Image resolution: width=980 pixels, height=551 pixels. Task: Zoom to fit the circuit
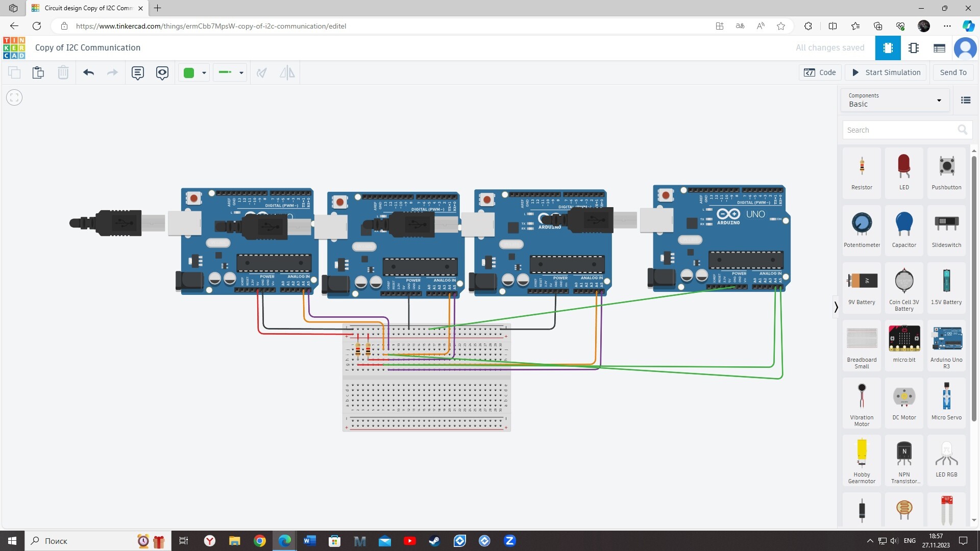pos(14,97)
